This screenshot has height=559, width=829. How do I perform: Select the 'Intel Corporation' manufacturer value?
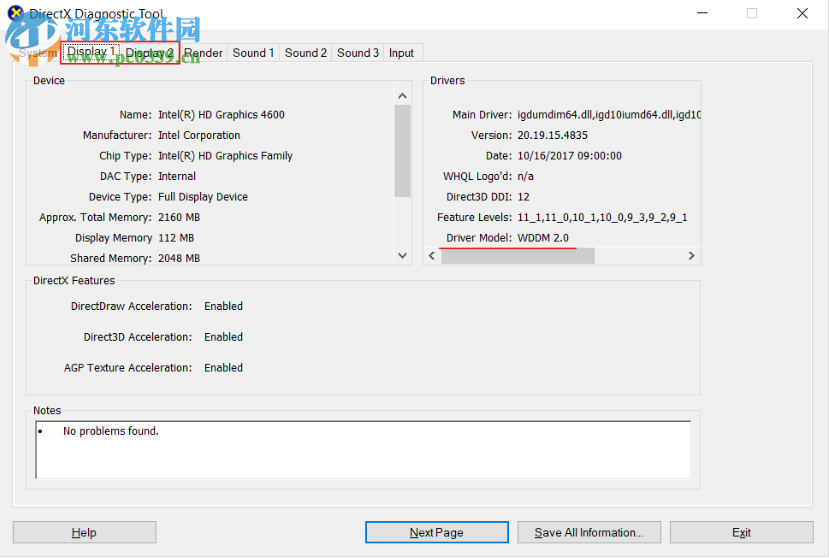point(199,135)
